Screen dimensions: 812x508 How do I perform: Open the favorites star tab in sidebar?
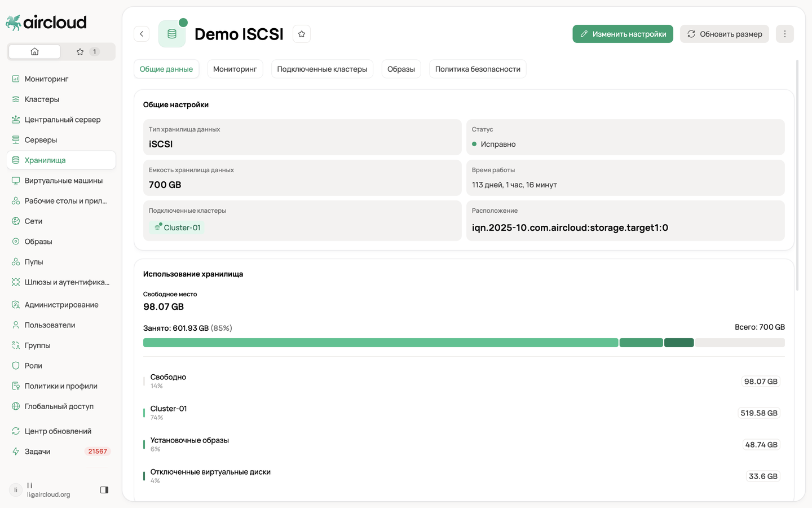click(87, 51)
